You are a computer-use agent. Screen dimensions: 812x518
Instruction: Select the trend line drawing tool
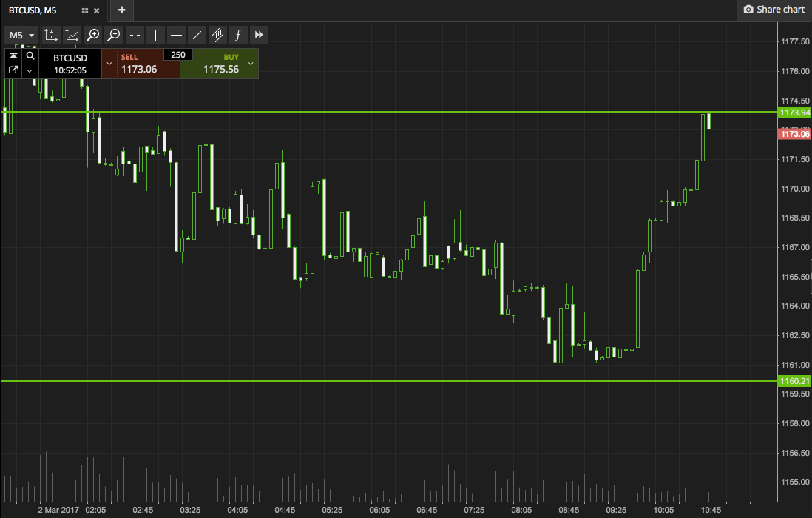197,36
